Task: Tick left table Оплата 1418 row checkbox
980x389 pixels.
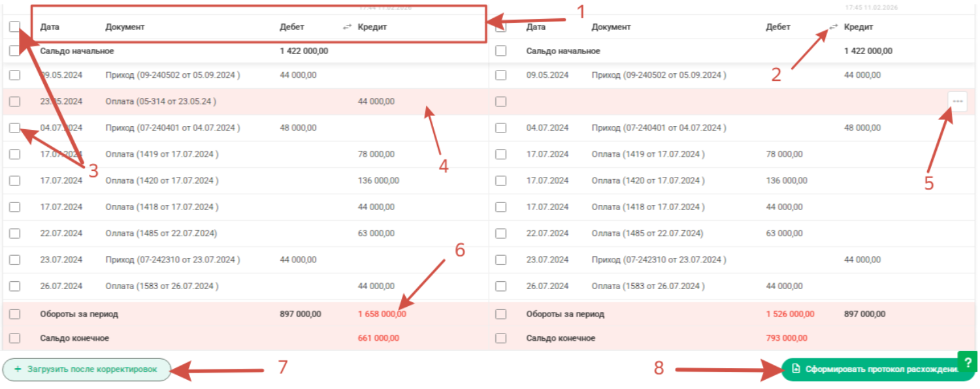Action: pyautogui.click(x=15, y=207)
